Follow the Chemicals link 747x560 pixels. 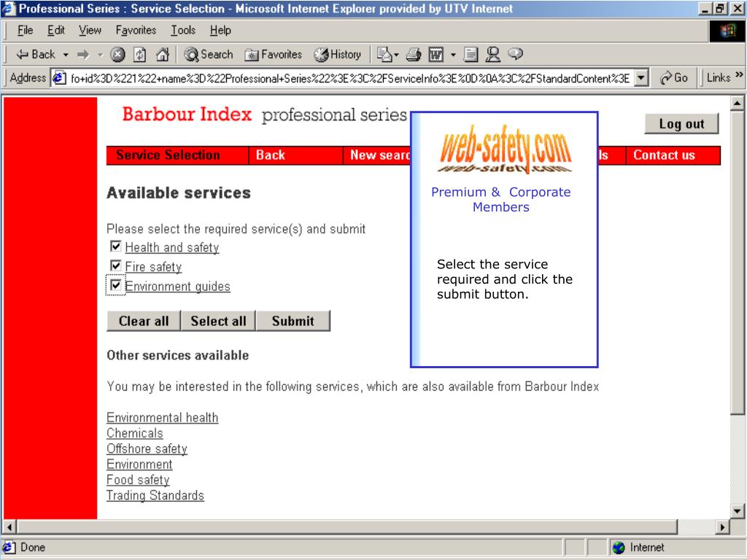pos(135,433)
